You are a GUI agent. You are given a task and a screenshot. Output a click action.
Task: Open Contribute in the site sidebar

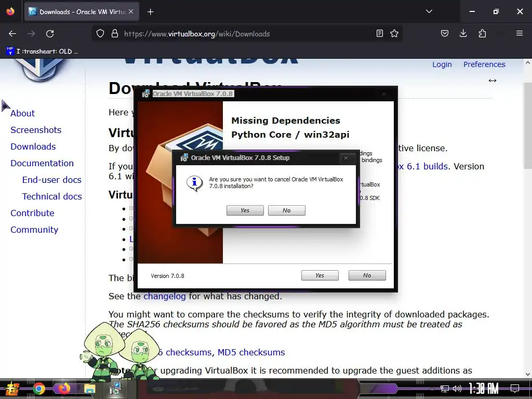pyautogui.click(x=33, y=213)
